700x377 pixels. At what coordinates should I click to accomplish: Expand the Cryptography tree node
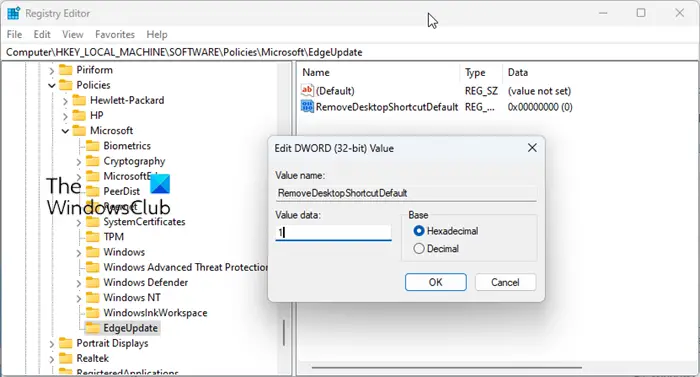point(79,162)
